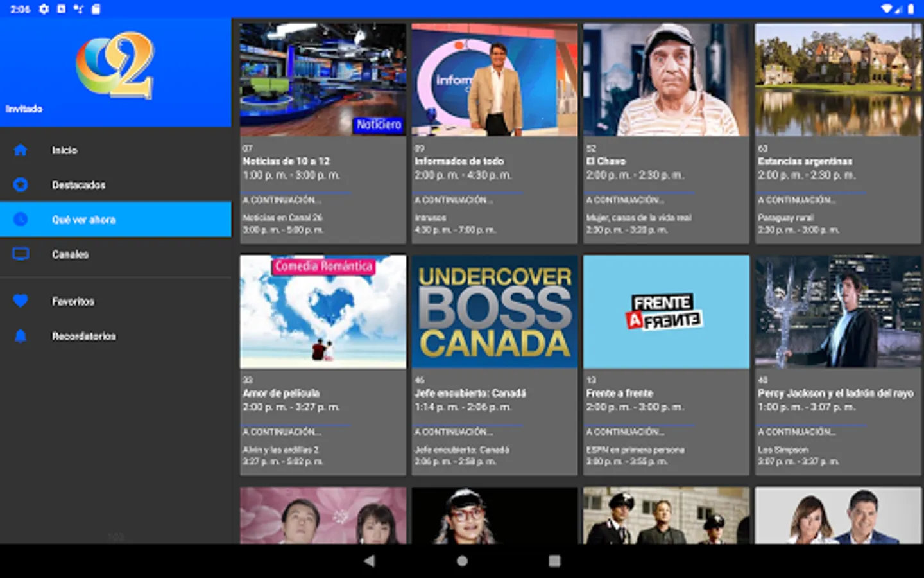Open the Amor de película thumbnail

coord(323,311)
